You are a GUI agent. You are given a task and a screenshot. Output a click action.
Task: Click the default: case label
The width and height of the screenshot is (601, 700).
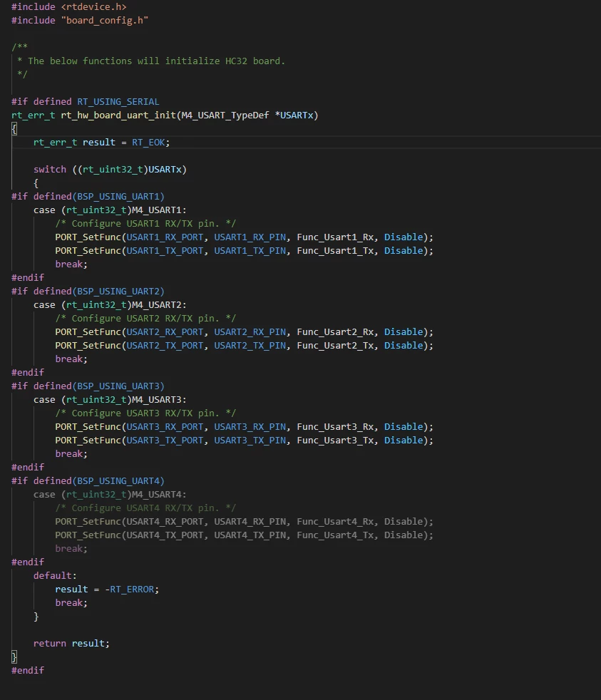click(55, 576)
